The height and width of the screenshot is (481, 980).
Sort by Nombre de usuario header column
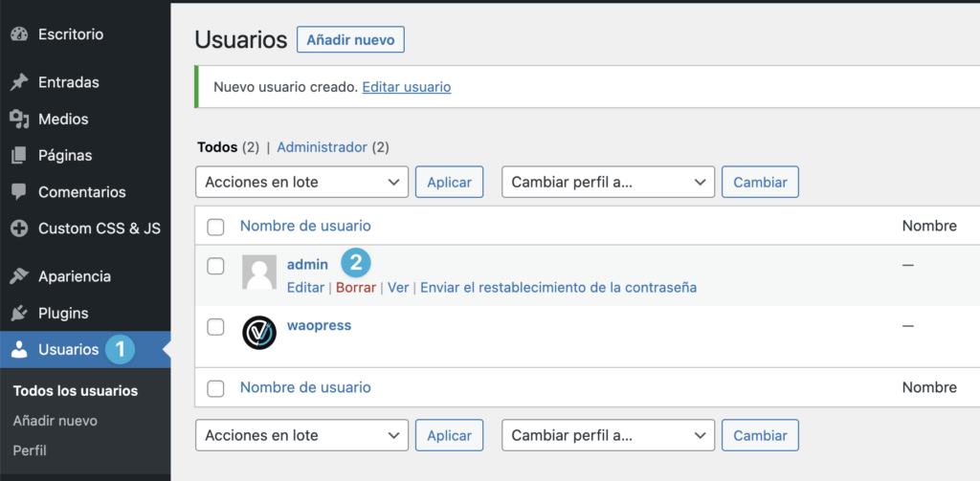click(305, 226)
